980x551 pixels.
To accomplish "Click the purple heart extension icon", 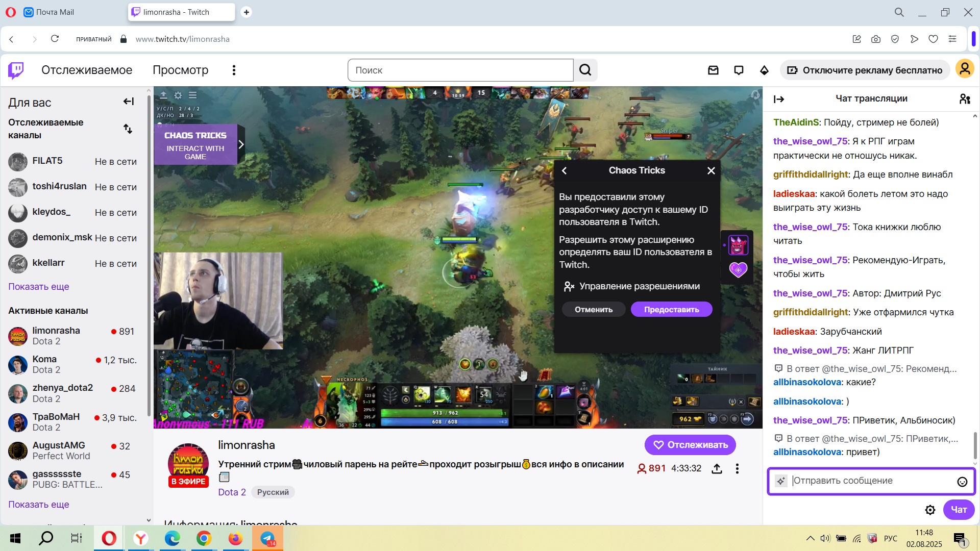I will tap(738, 269).
